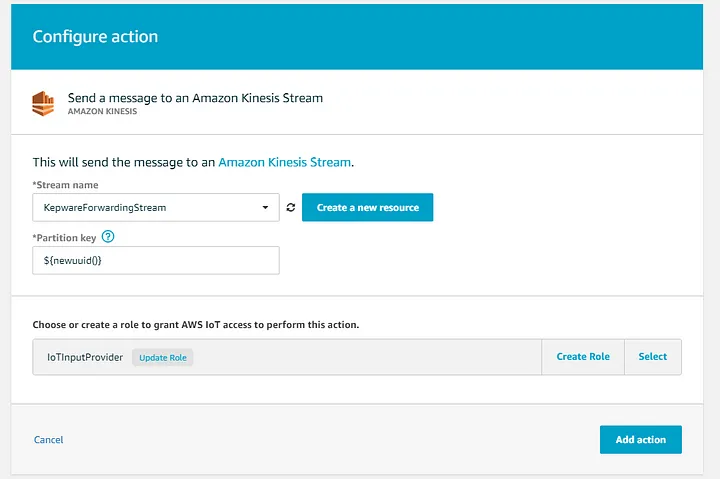Screen dimensions: 720x479
Task: Click the Stream name field label
Action: coord(65,185)
